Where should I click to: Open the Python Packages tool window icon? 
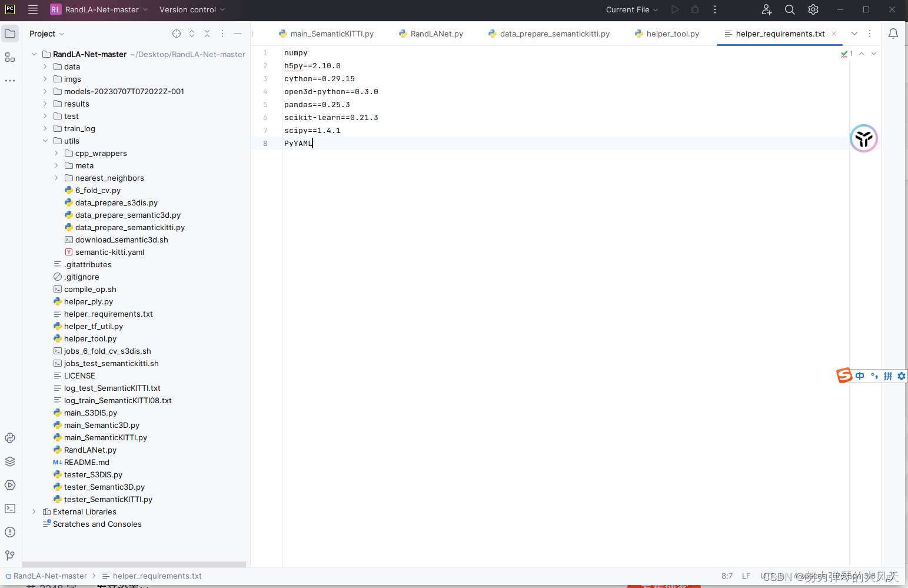tap(9, 461)
